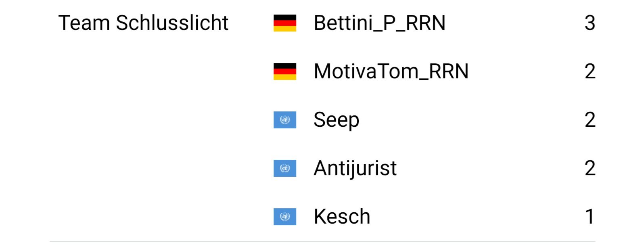Open the MotivaTom_RRN player entry
Screen dimensions: 644x249
click(x=391, y=71)
